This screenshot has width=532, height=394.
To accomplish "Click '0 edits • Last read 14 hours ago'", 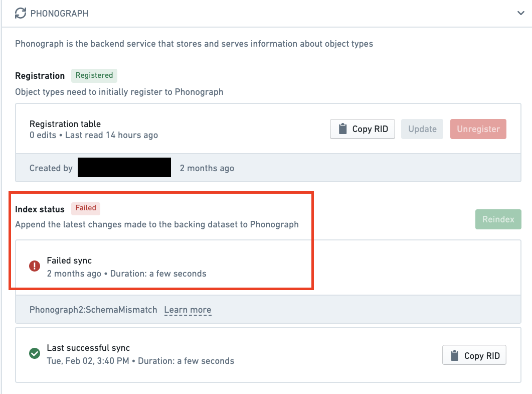I will click(94, 135).
